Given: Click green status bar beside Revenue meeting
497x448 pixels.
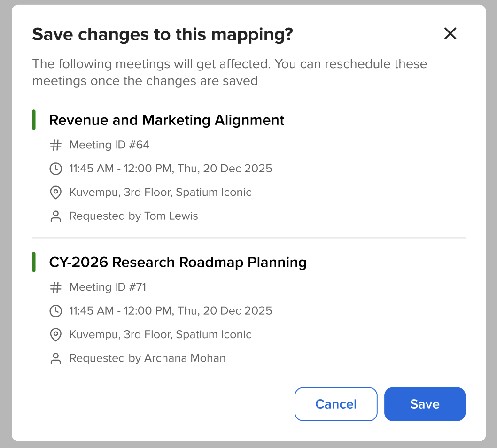Looking at the screenshot, I should coord(34,120).
